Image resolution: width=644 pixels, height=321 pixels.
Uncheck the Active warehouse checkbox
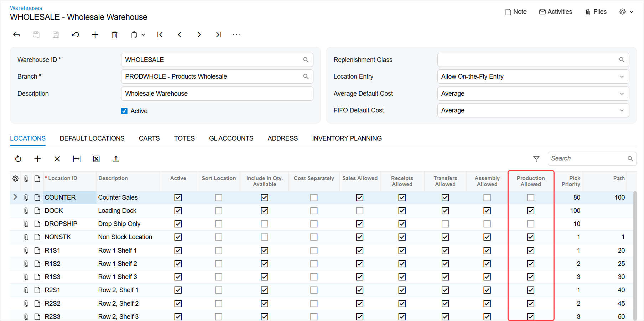tap(124, 111)
